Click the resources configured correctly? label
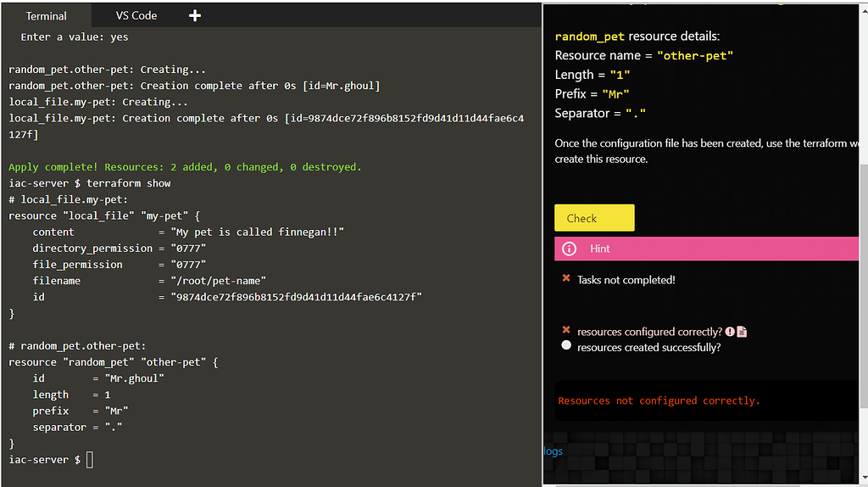The image size is (868, 487). click(x=649, y=332)
